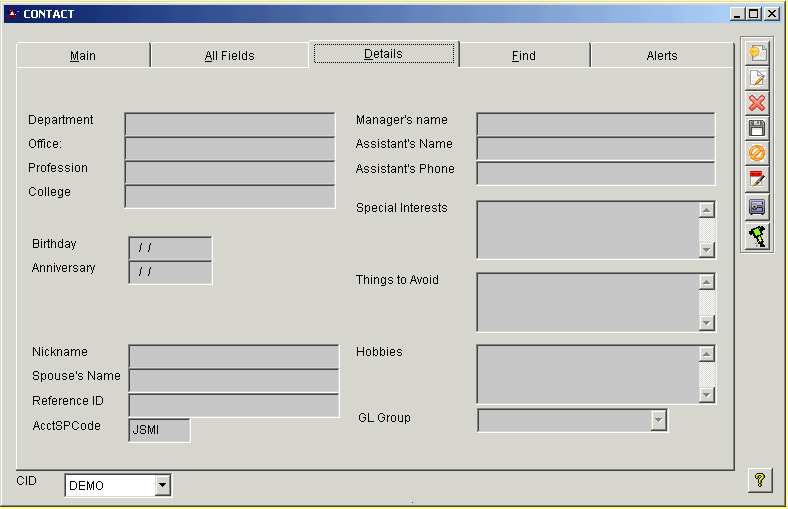
Task: Open the All Fields tab
Action: [229, 56]
